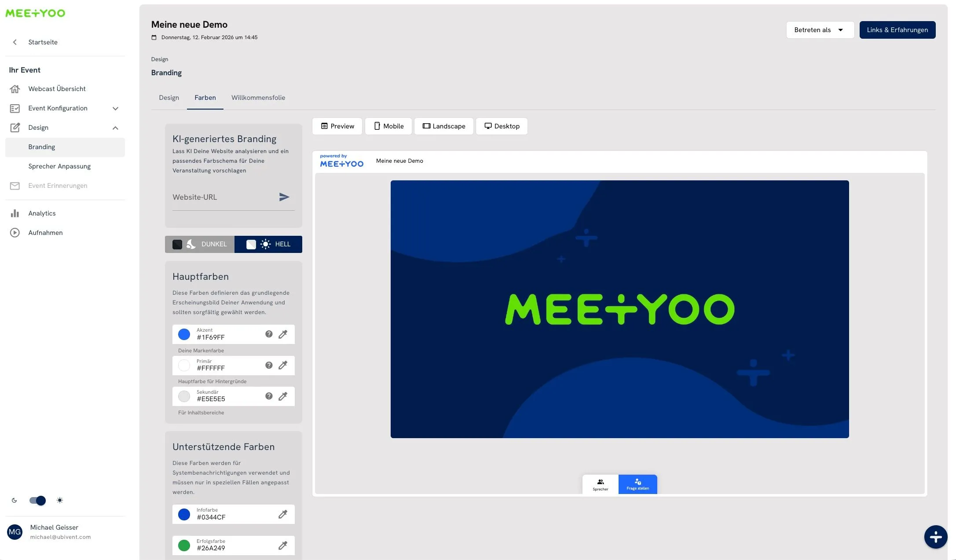Screen dimensions: 956x560
Task: Click the back arrow beside Startseite
Action: (x=15, y=42)
